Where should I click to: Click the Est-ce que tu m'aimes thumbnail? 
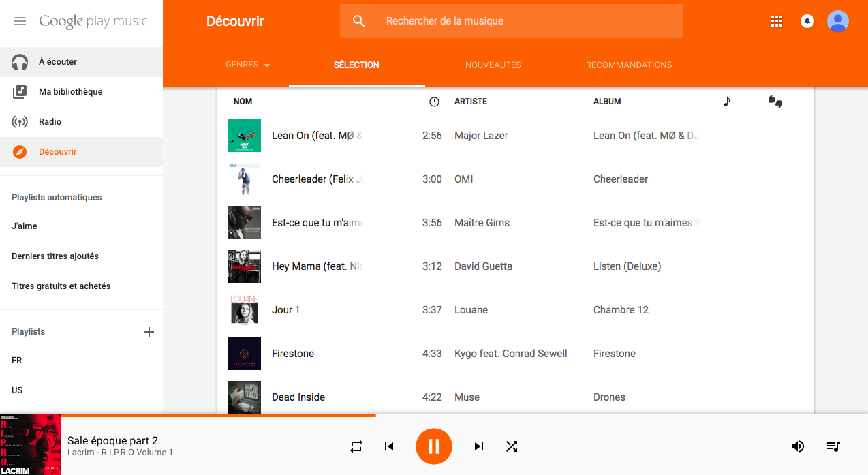(x=245, y=223)
